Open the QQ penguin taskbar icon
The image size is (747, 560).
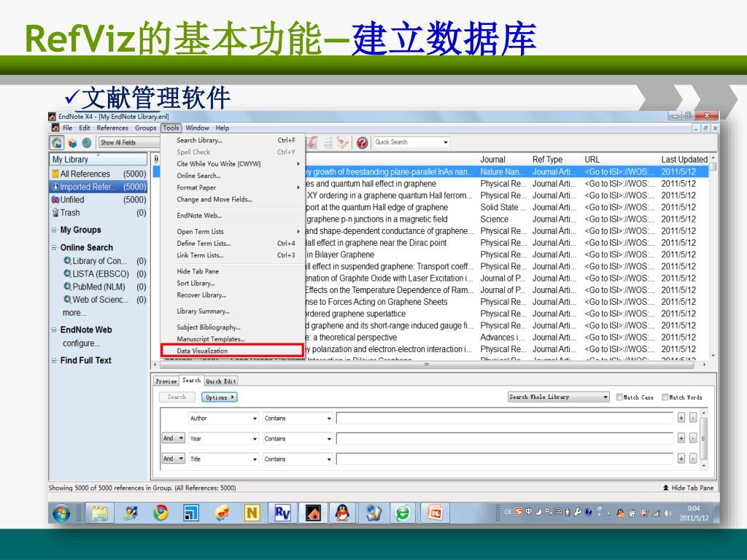(343, 513)
